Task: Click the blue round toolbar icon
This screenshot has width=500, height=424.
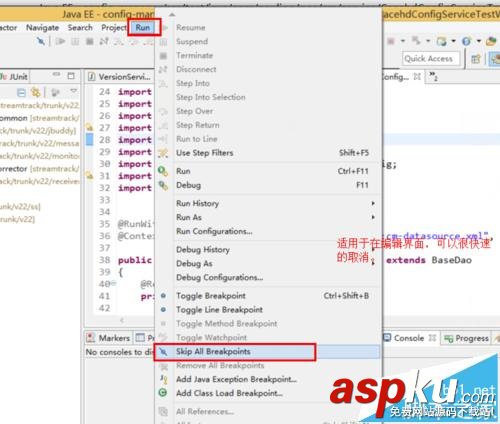Action: [466, 41]
